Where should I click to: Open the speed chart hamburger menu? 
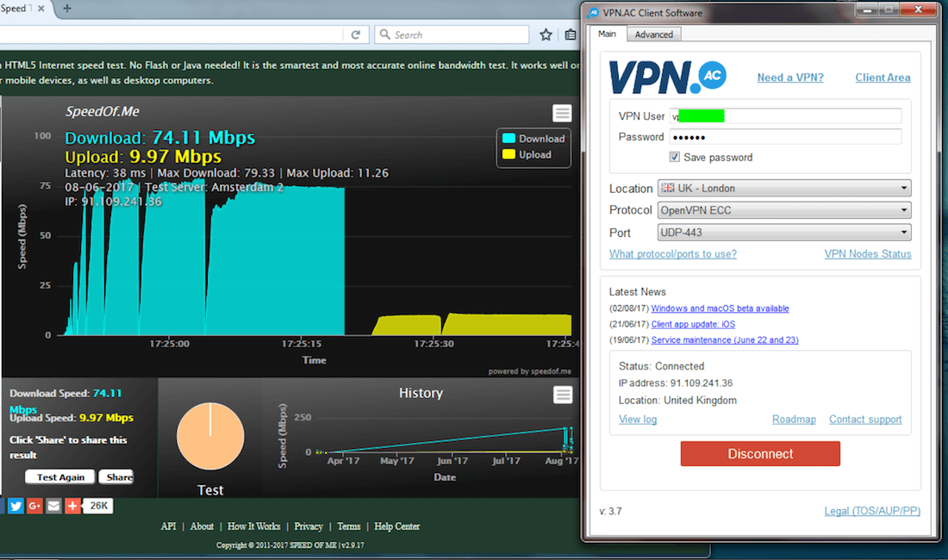tap(562, 113)
